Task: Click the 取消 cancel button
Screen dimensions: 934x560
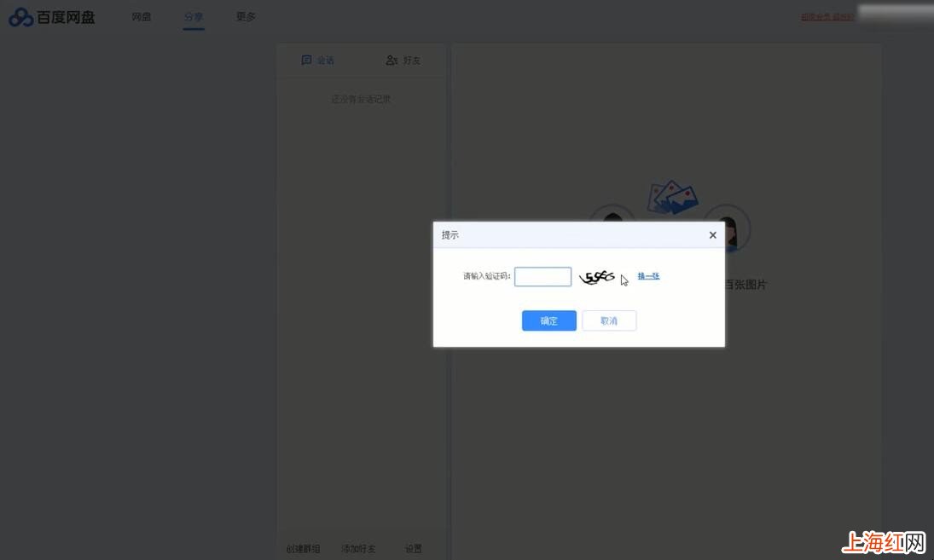Action: 609,320
